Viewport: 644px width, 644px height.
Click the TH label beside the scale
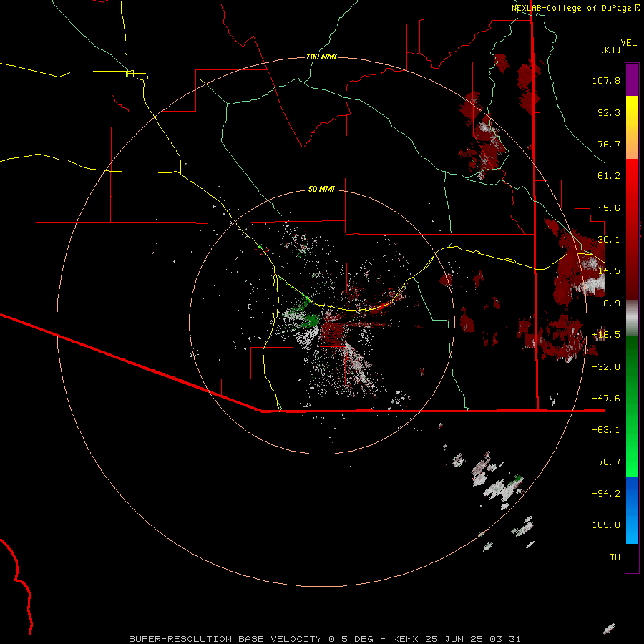pos(615,557)
